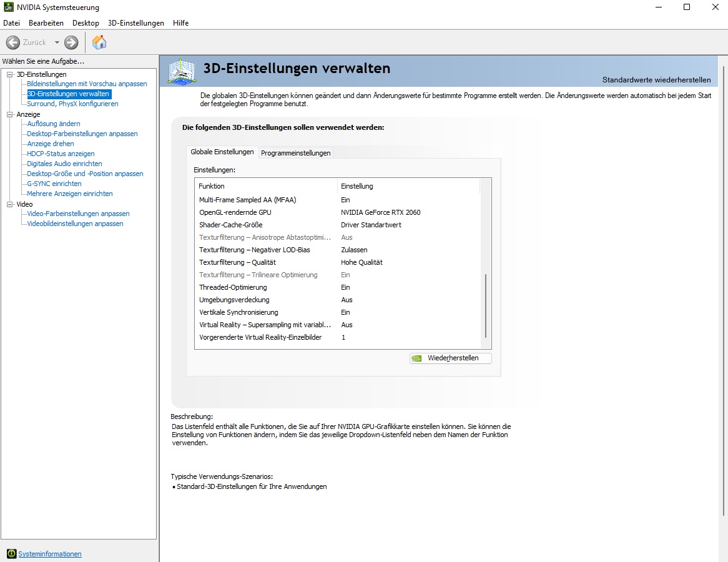
Task: Open the Desktop menu
Action: [86, 22]
